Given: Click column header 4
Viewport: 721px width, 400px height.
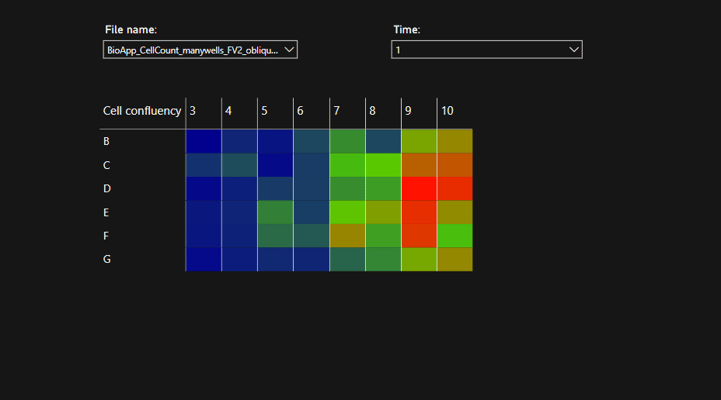Looking at the screenshot, I should tap(228, 111).
